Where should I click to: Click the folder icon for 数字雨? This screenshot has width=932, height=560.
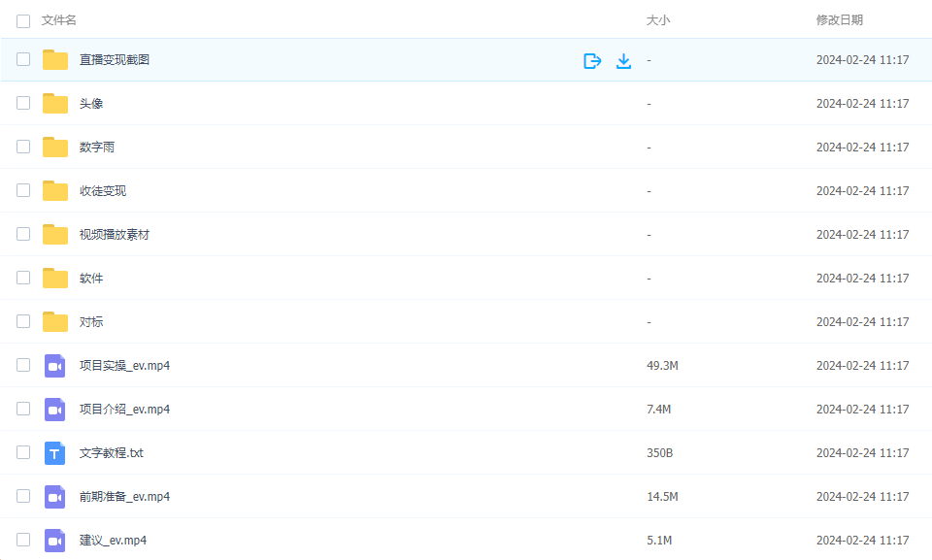[55, 148]
